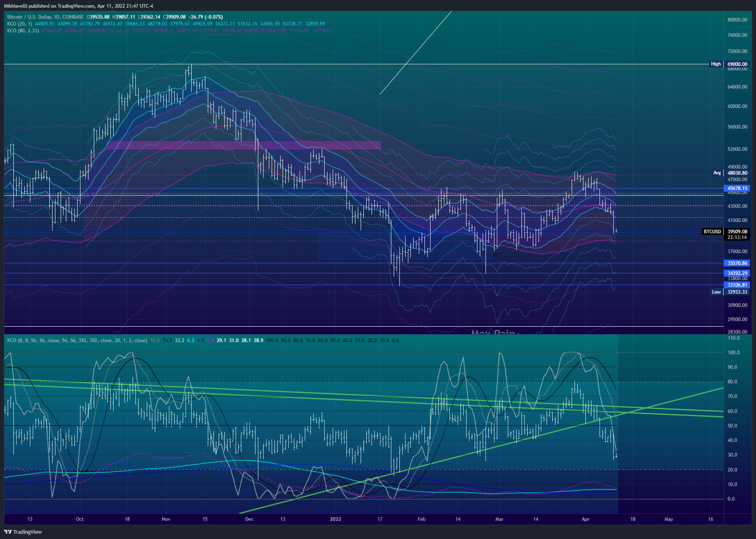756x539 pixels.
Task: Click the Apr label on time axis
Action: pyautogui.click(x=585, y=519)
